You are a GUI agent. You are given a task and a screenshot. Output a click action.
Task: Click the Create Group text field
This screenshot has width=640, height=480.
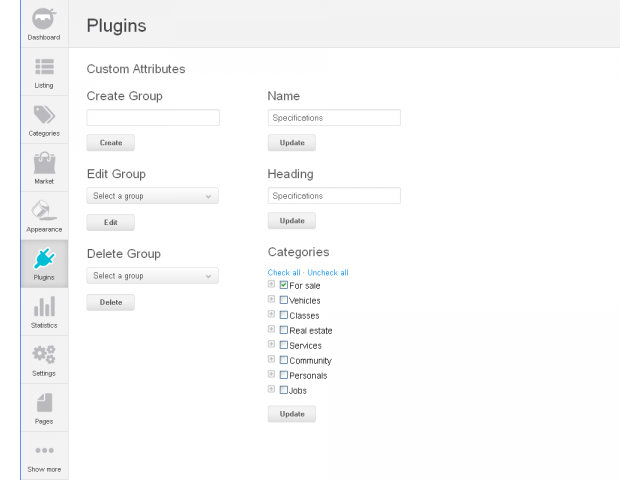click(x=153, y=118)
